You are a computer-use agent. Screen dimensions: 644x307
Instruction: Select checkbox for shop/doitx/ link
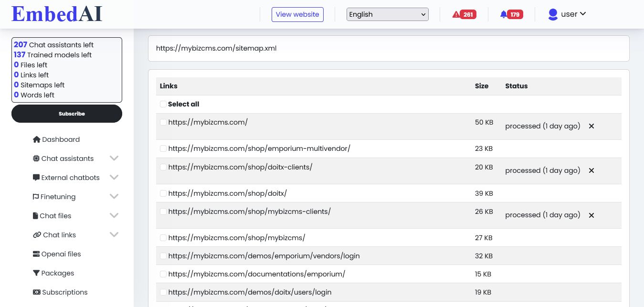163,193
